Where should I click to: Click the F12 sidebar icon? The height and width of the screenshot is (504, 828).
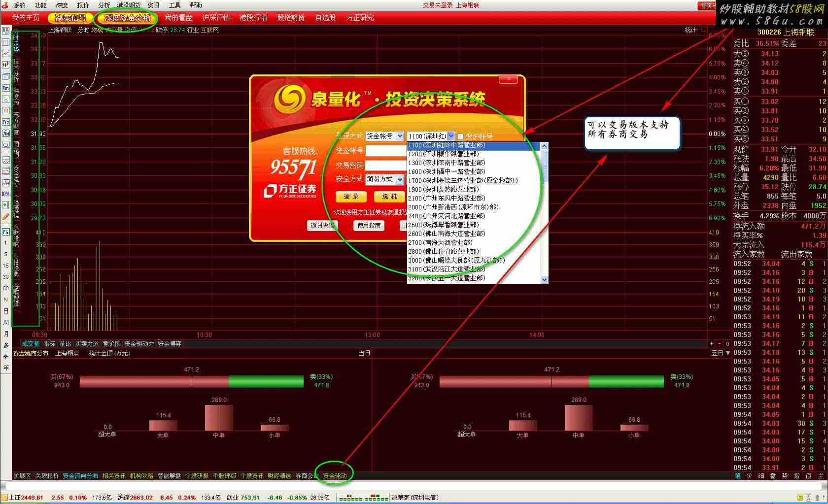5,122
